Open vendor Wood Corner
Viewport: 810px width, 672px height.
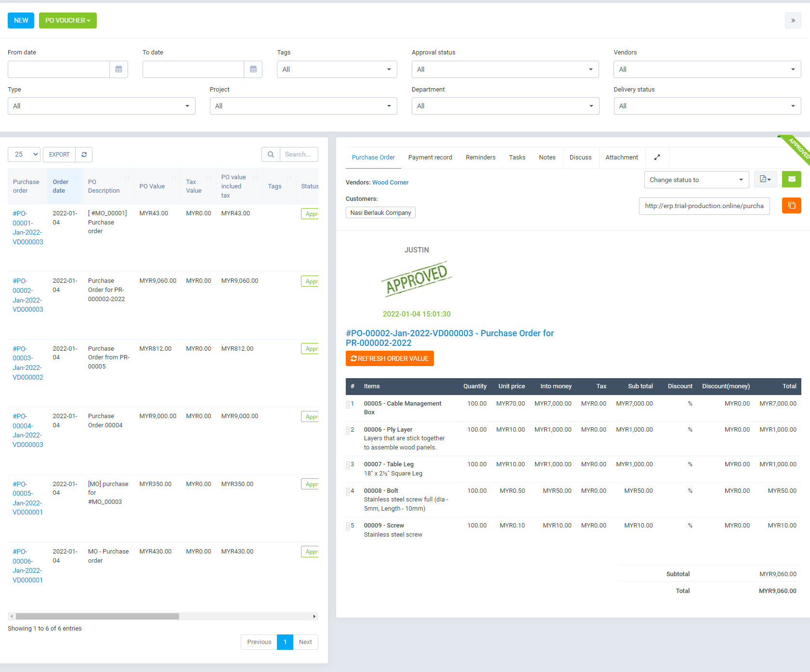391,182
